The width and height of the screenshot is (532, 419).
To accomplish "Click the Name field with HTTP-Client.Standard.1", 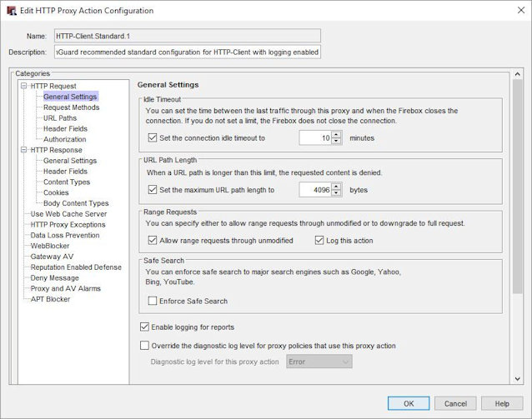I will coord(188,36).
